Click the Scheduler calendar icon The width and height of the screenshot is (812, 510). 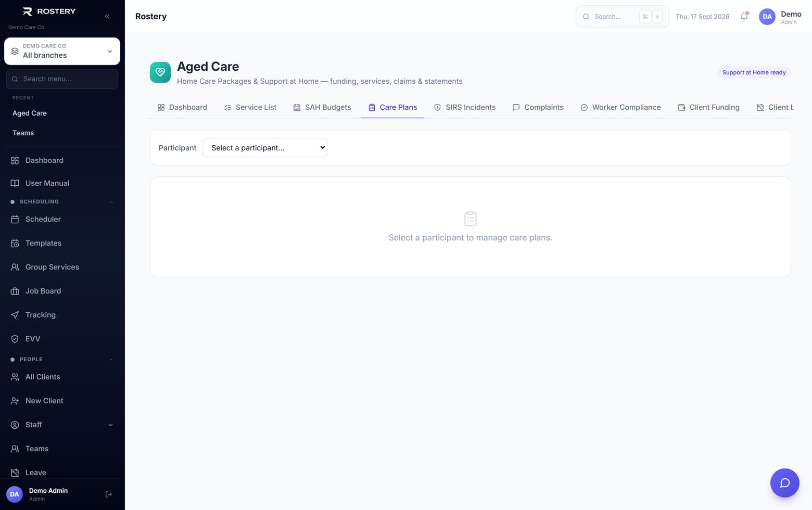15,219
